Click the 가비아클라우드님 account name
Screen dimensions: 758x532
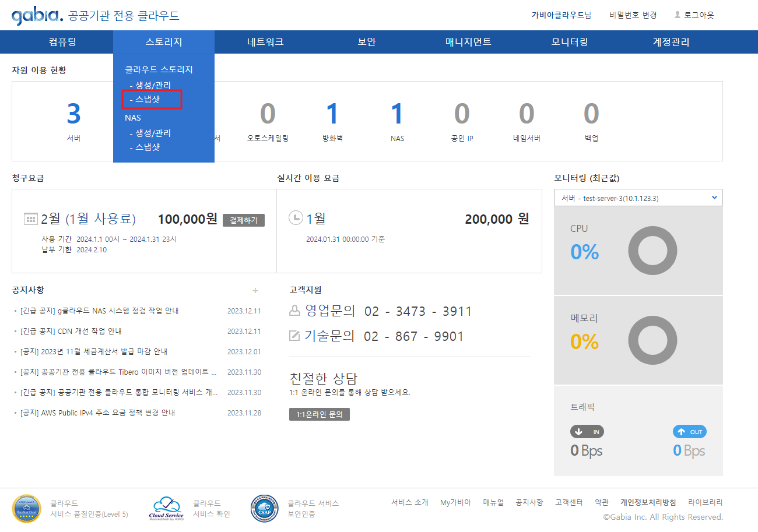562,15
